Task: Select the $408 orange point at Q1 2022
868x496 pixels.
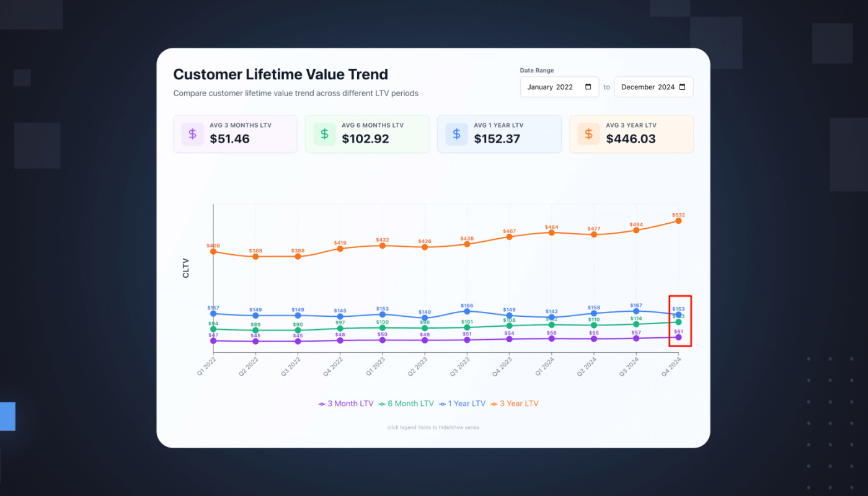Action: pos(213,252)
